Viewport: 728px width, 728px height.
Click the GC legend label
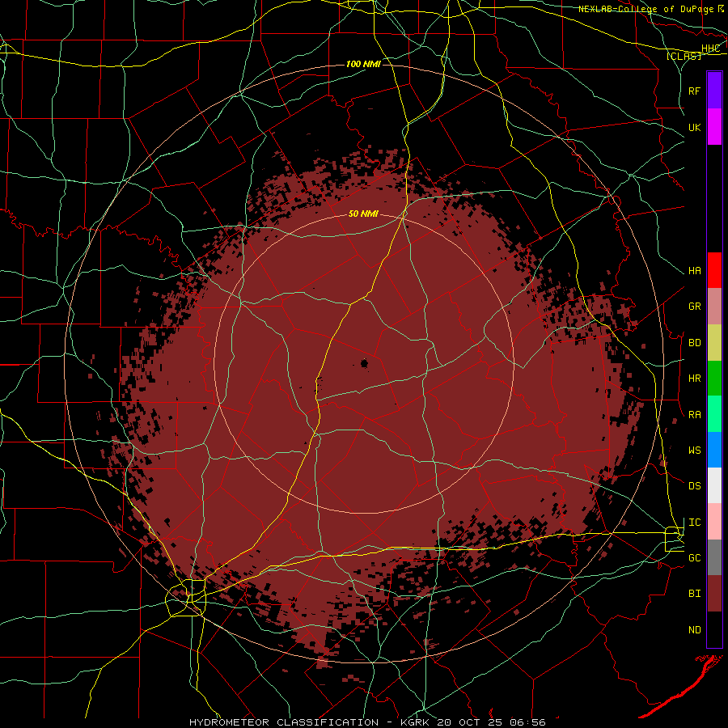(x=695, y=558)
